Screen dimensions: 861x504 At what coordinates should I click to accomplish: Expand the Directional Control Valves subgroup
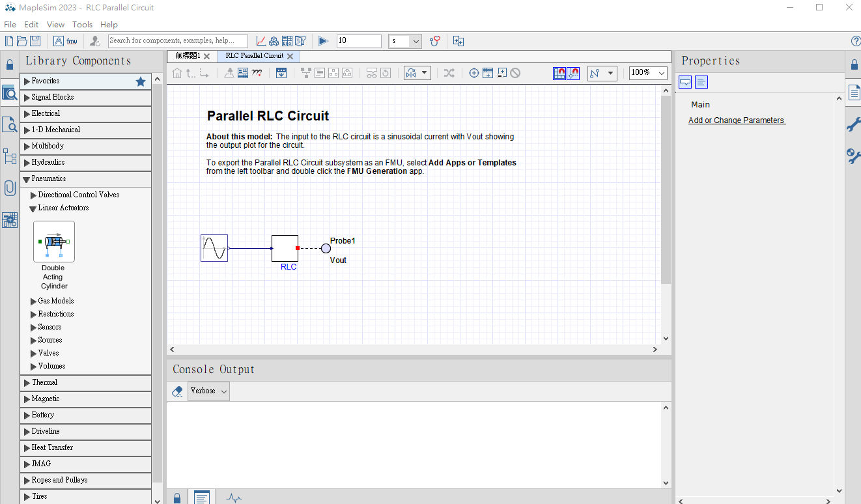tap(33, 195)
